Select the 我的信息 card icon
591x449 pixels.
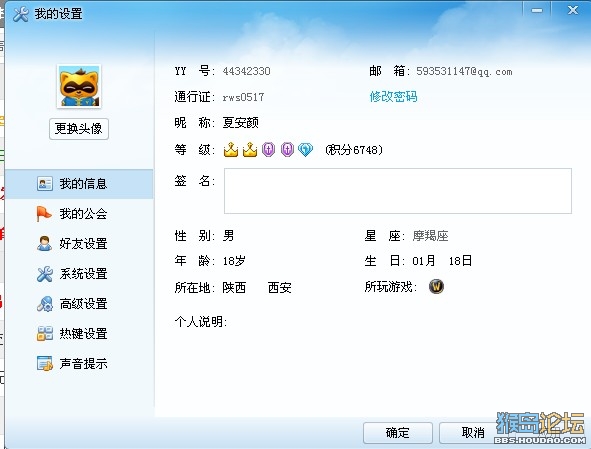(x=45, y=184)
